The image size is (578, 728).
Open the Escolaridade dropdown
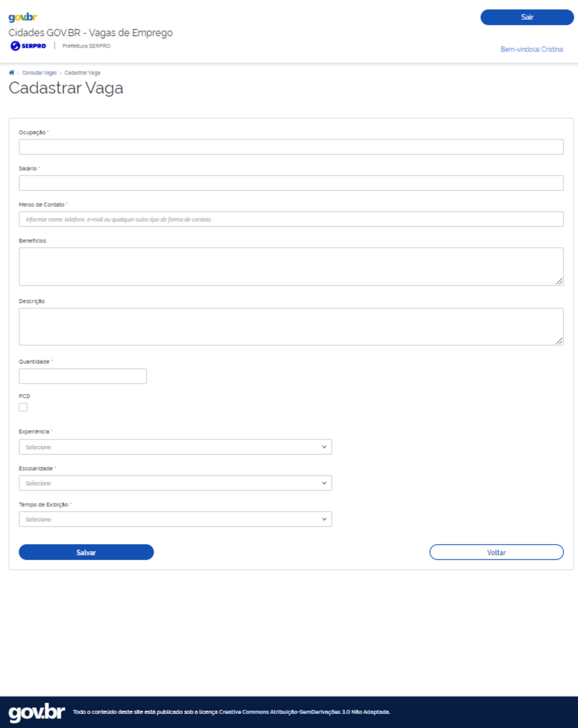click(x=175, y=483)
